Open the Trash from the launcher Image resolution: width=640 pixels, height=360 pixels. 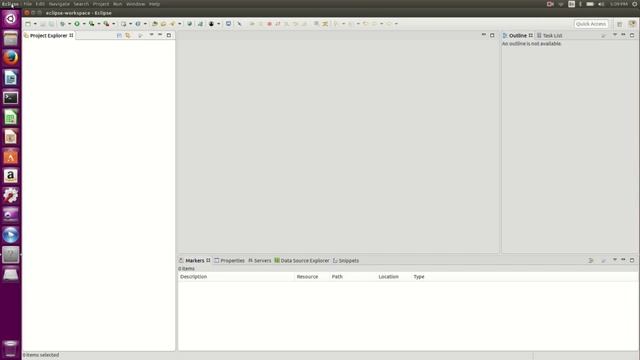(11, 349)
